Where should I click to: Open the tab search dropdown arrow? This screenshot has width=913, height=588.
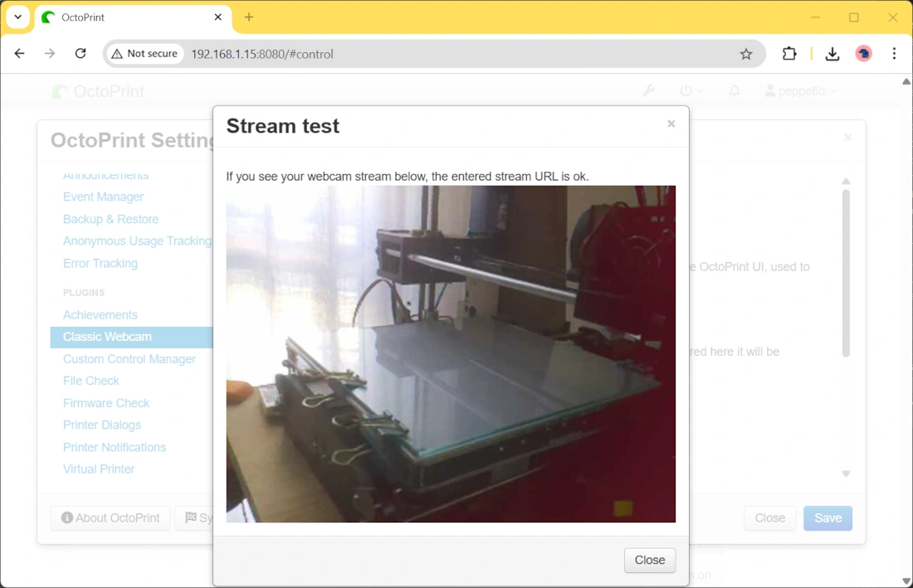coord(18,17)
